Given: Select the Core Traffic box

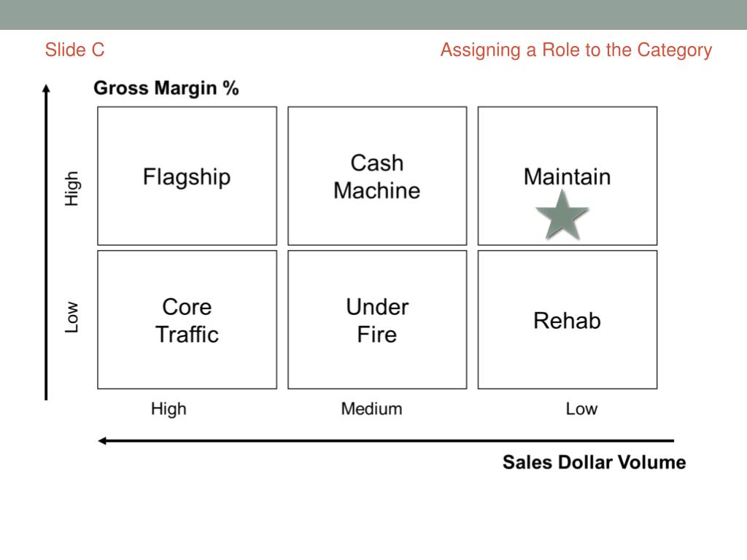Looking at the screenshot, I should point(187,320).
